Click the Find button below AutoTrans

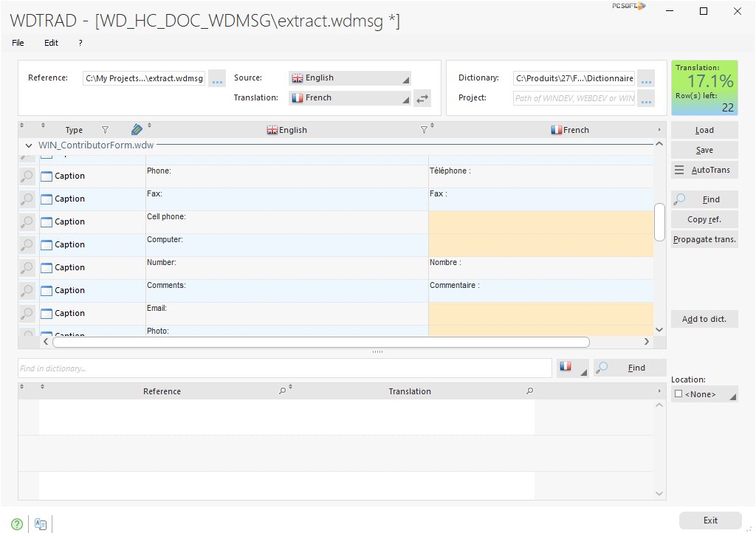coord(704,199)
